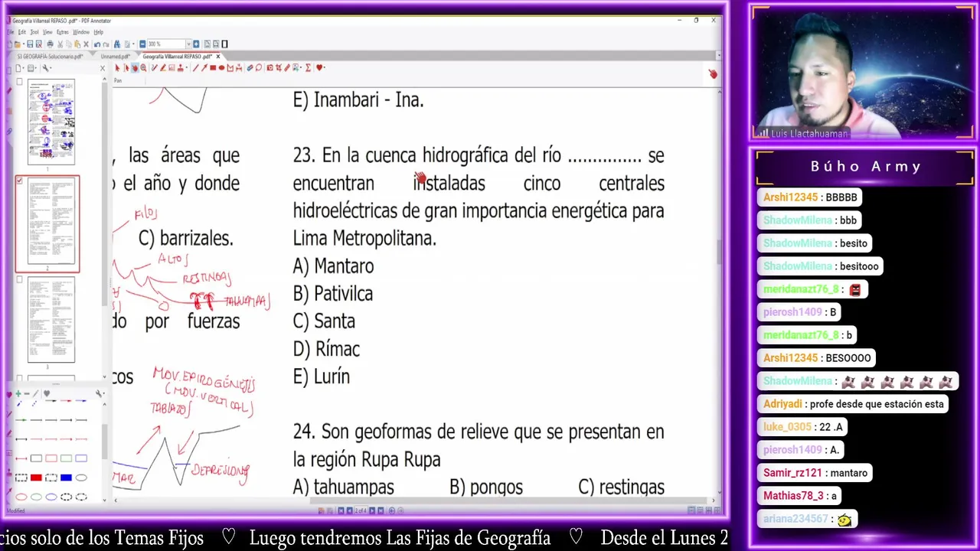Untick the checkbox above page 2 thumbnail
Image resolution: width=980 pixels, height=551 pixels.
click(20, 181)
